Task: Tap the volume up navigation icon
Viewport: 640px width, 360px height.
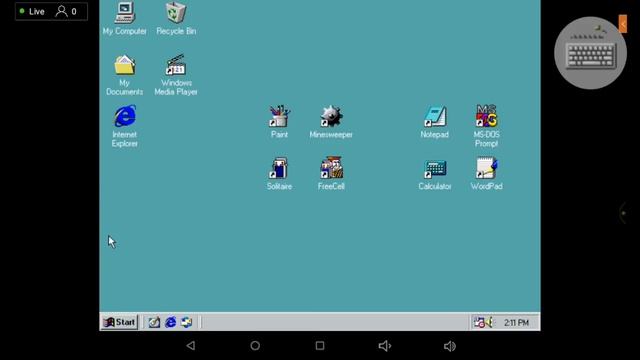Action: [x=449, y=346]
